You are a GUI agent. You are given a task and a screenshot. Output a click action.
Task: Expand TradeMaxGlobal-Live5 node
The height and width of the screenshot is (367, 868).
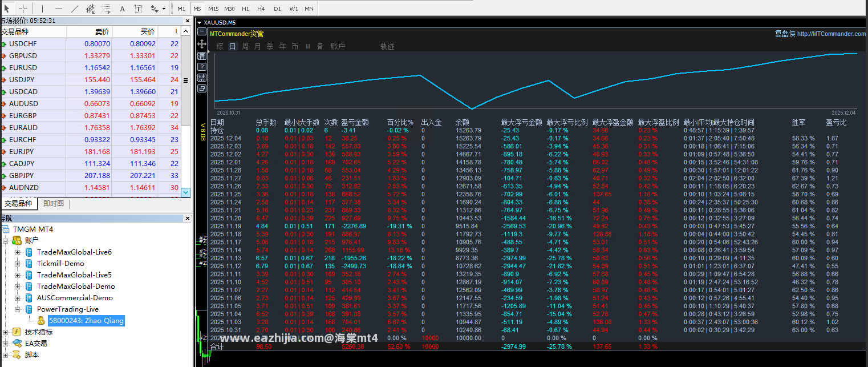pyautogui.click(x=18, y=275)
